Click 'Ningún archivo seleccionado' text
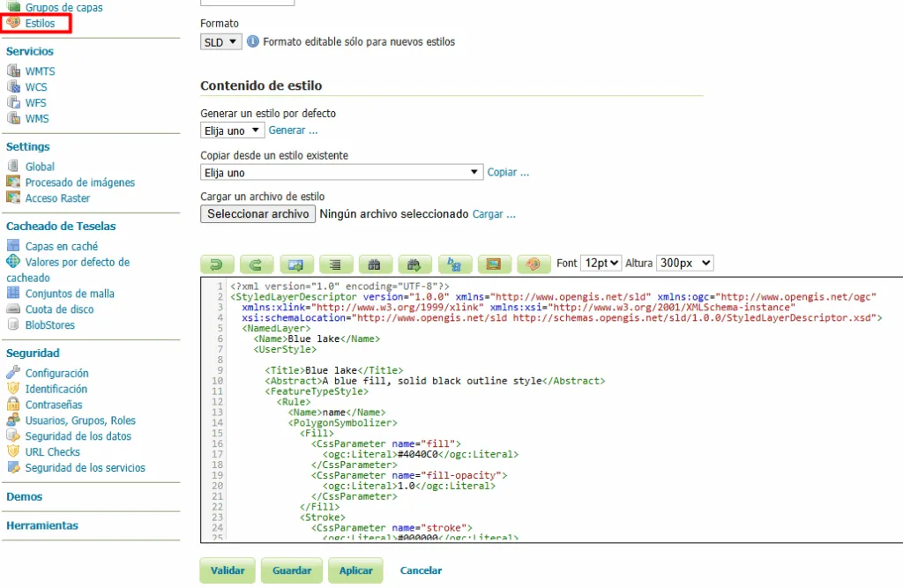Viewport: 903px width, 588px height. click(394, 213)
